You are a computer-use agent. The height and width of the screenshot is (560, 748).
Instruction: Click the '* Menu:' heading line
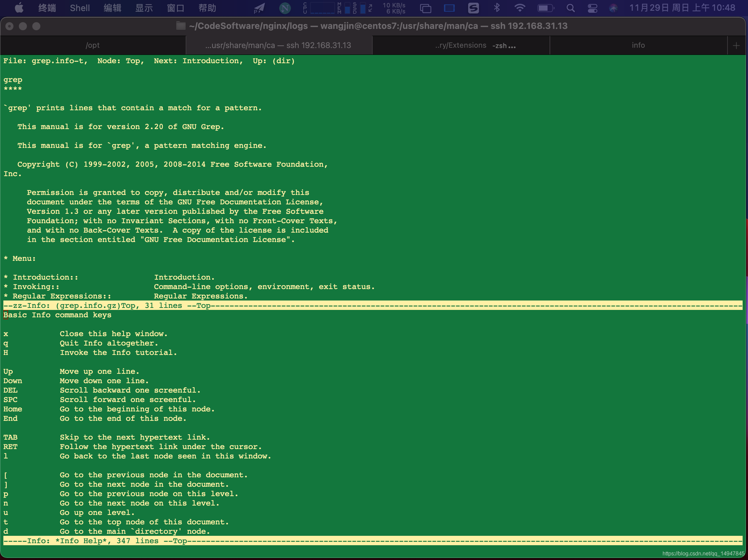pos(20,259)
